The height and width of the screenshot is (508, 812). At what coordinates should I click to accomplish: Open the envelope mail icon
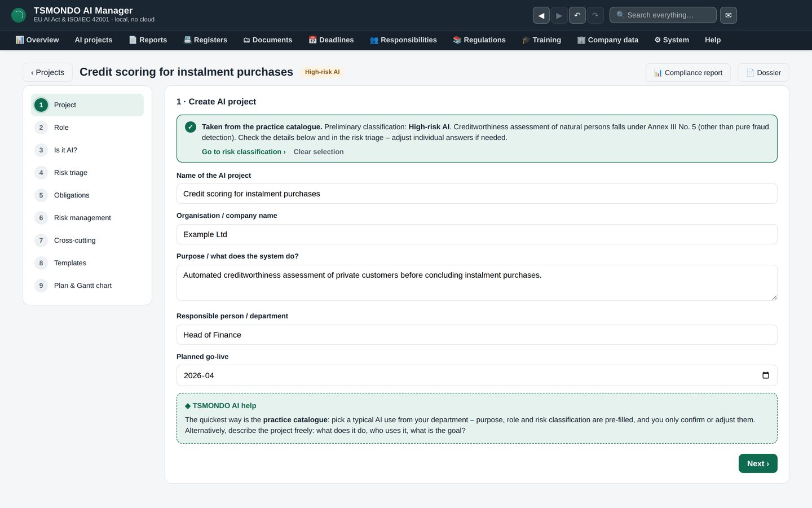729,15
